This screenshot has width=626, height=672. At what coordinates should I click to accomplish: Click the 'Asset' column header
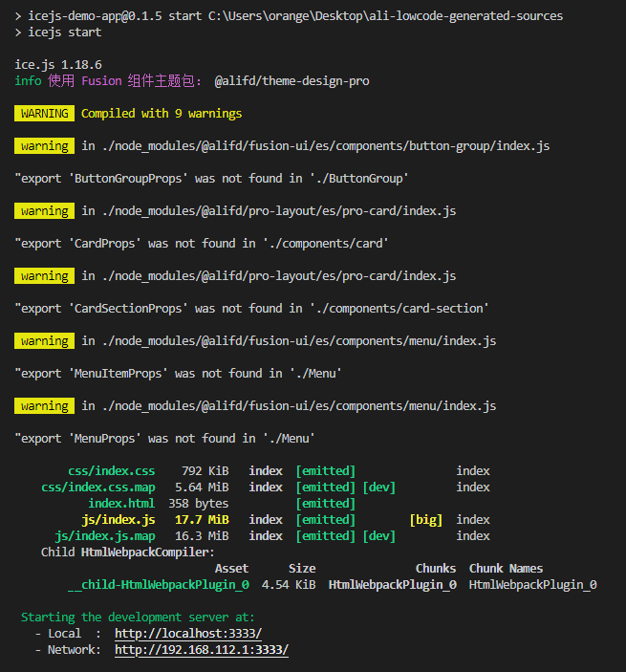point(232,569)
